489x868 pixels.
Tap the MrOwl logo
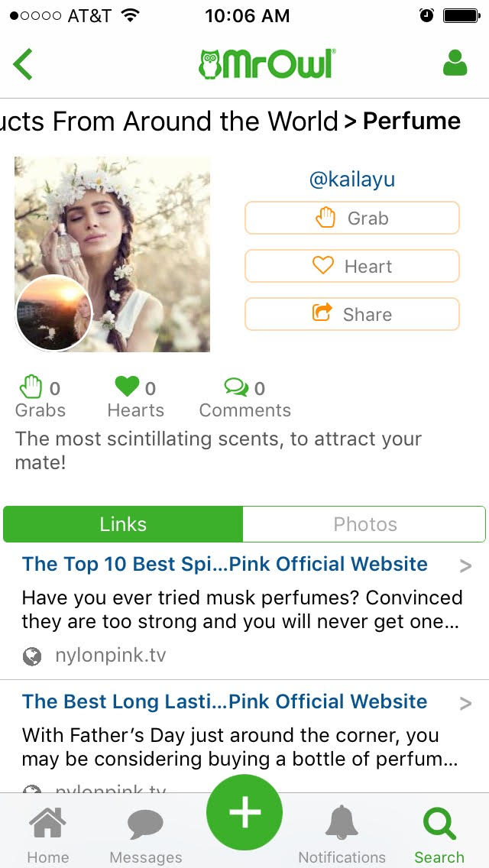(267, 64)
